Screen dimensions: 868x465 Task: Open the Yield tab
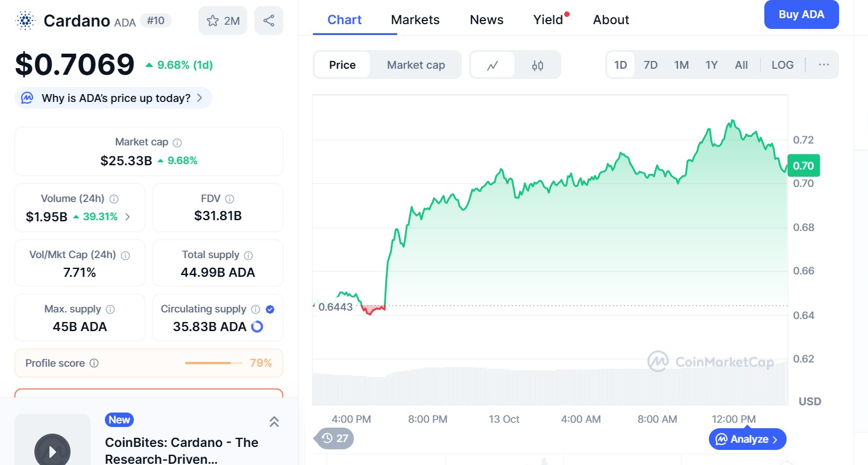point(548,20)
